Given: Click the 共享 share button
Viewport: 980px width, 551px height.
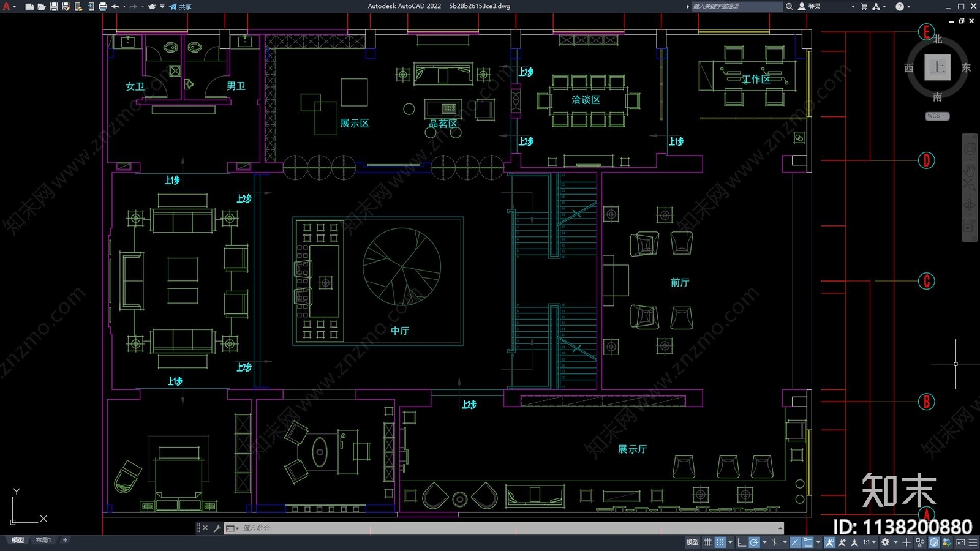Looking at the screenshot, I should (181, 7).
